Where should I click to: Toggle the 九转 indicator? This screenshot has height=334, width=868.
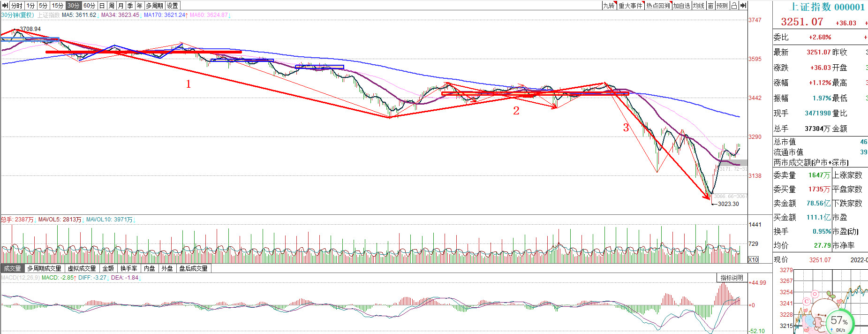tap(609, 6)
